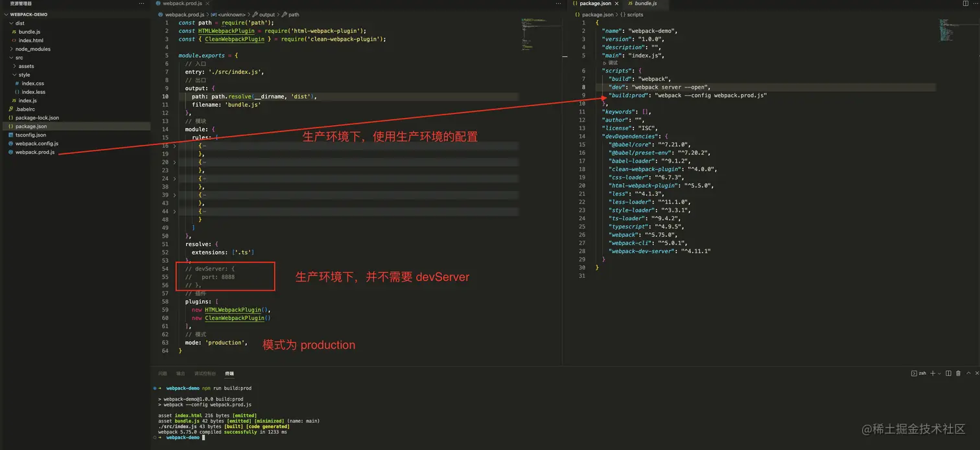The width and height of the screenshot is (980, 450).
Task: Unfold the collapsed rule at line 44
Action: coord(174,211)
